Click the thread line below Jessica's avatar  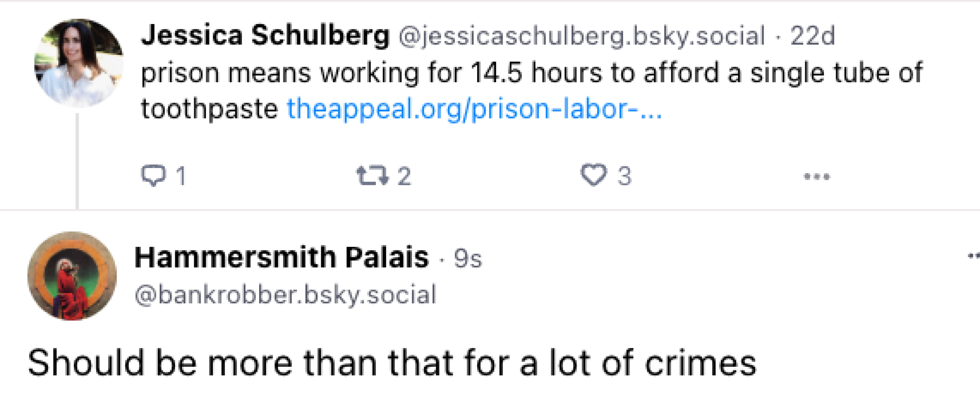click(77, 160)
